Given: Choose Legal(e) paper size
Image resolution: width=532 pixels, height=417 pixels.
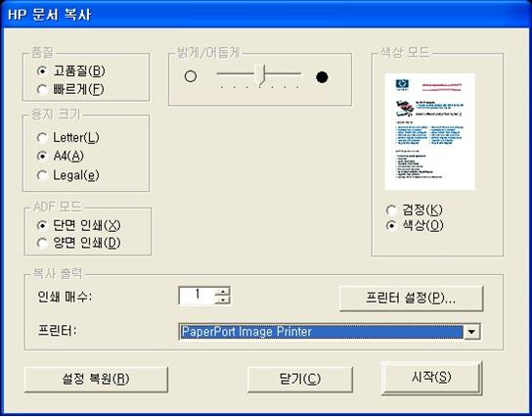Looking at the screenshot, I should tap(67, 175).
